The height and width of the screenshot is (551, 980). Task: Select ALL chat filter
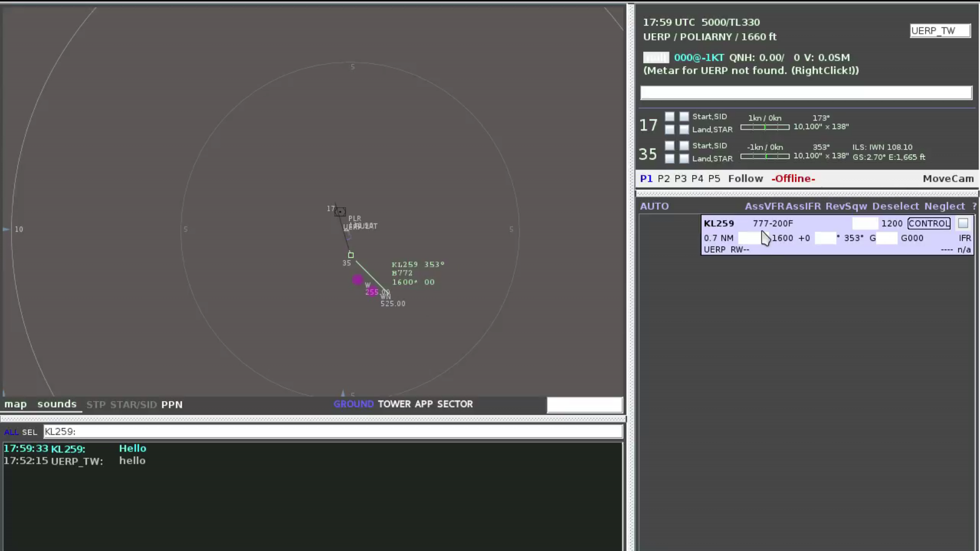[11, 432]
